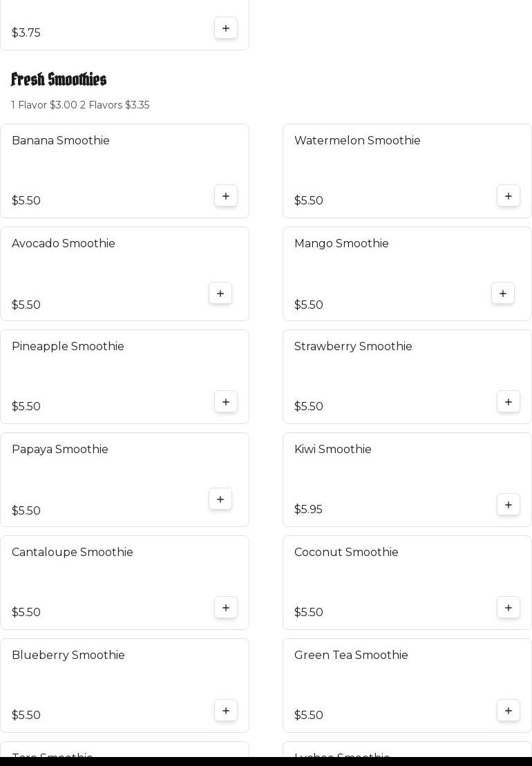This screenshot has height=766, width=532.
Task: Add Mango Smoothie to the order
Action: [503, 294]
